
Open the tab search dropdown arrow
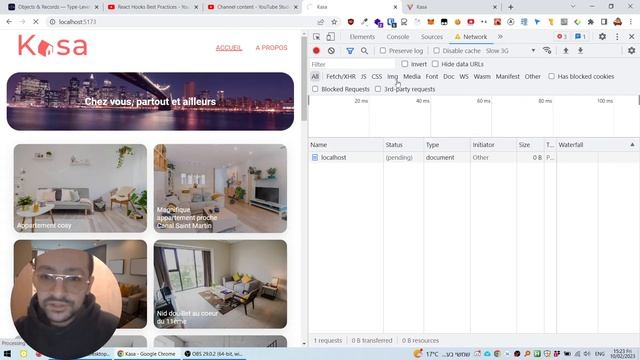click(573, 7)
